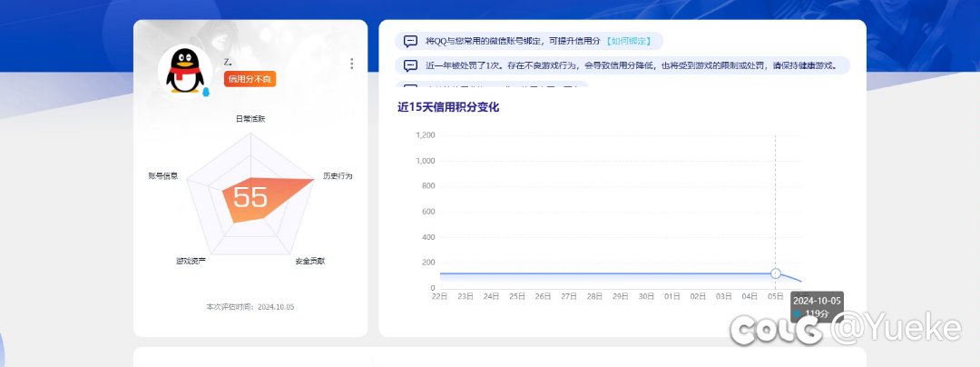Click the 26日 axis label
980x367 pixels.
click(x=543, y=296)
